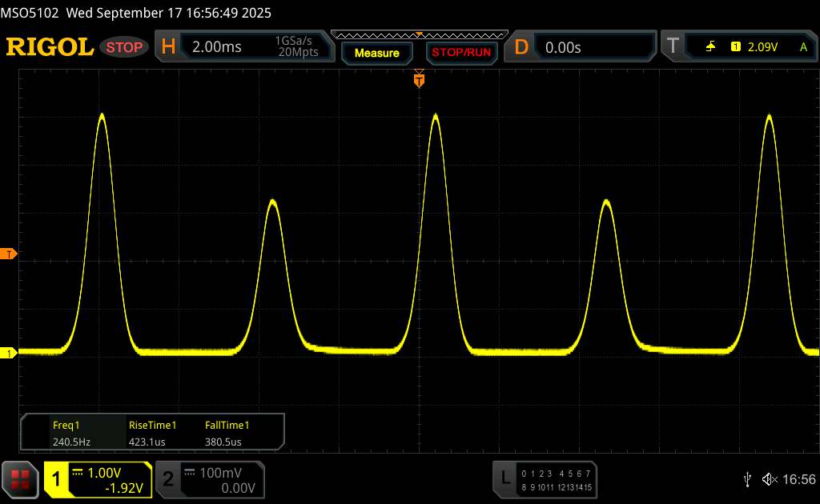This screenshot has height=504, width=820.
Task: Tap the orange D delay icon
Action: click(x=521, y=47)
